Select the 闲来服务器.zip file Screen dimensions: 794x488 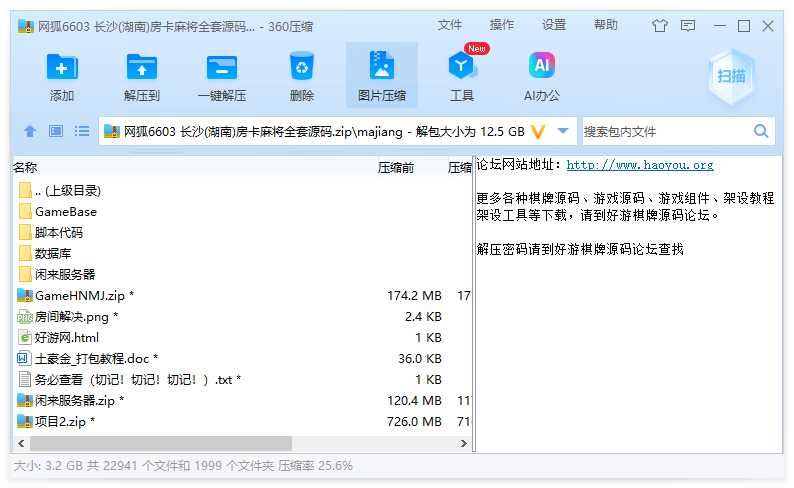242,400
